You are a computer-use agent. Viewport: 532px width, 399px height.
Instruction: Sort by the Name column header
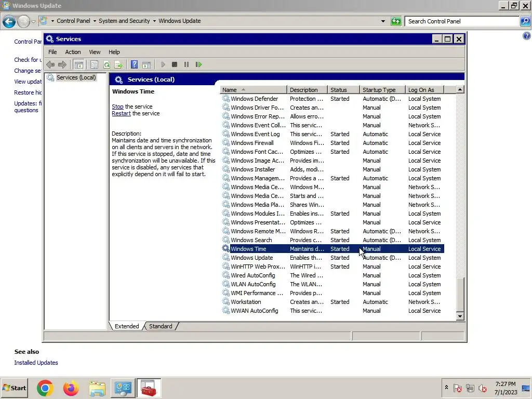click(254, 90)
